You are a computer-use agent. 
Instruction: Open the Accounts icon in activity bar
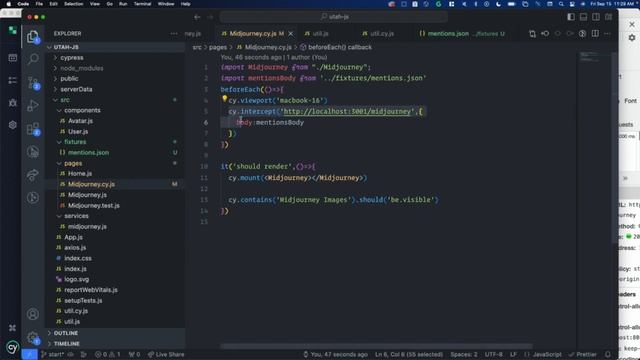click(x=33, y=314)
